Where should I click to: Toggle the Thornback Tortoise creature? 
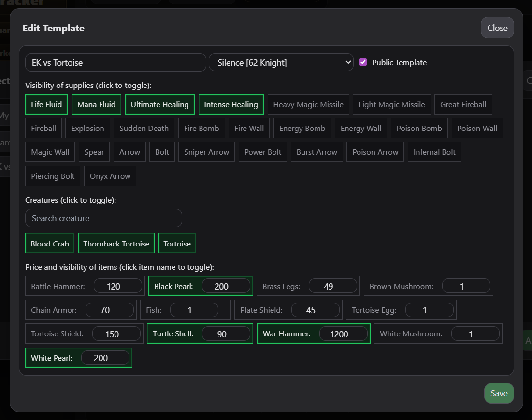coord(116,244)
